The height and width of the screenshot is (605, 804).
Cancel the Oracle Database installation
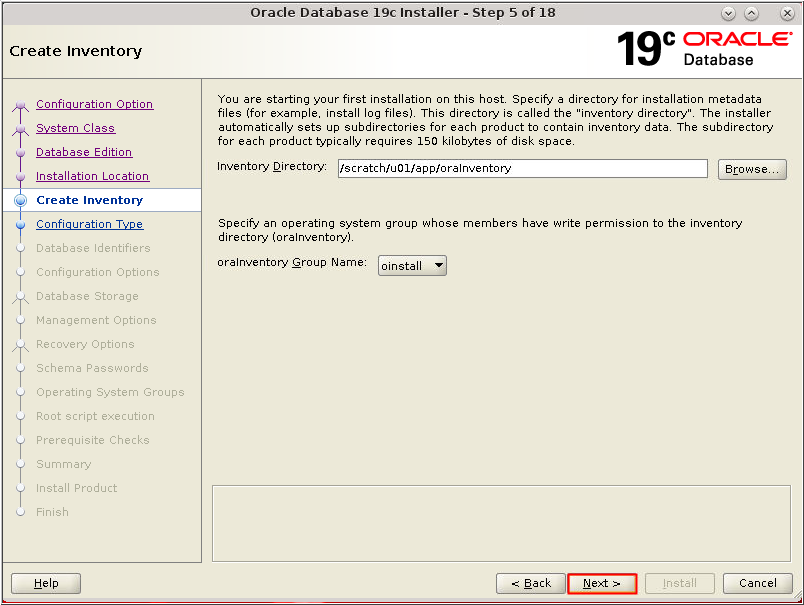pos(757,583)
